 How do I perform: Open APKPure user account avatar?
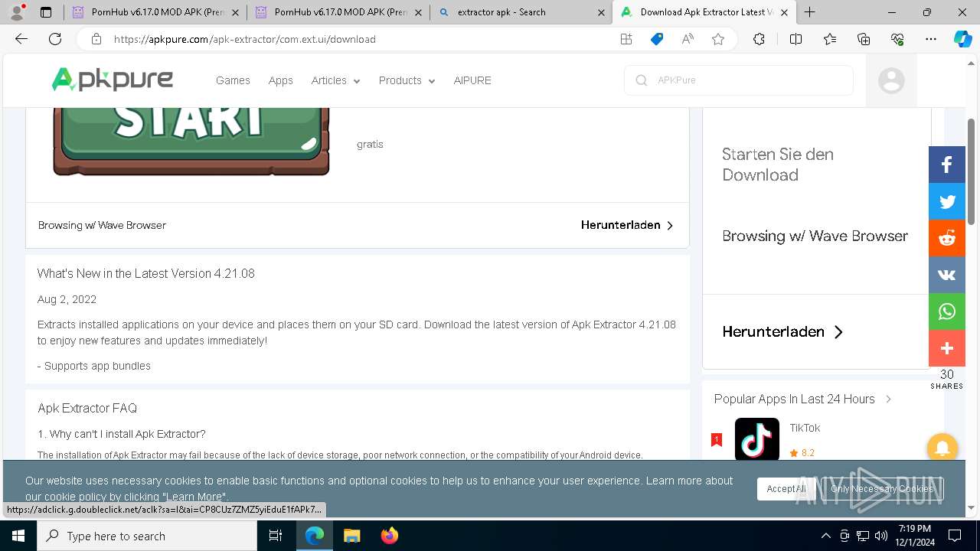click(x=891, y=80)
